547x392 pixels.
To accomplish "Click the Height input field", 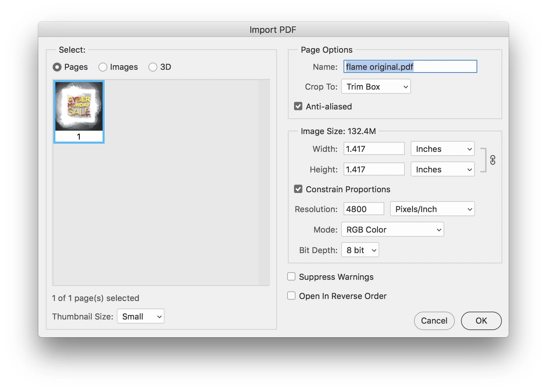I will 374,169.
